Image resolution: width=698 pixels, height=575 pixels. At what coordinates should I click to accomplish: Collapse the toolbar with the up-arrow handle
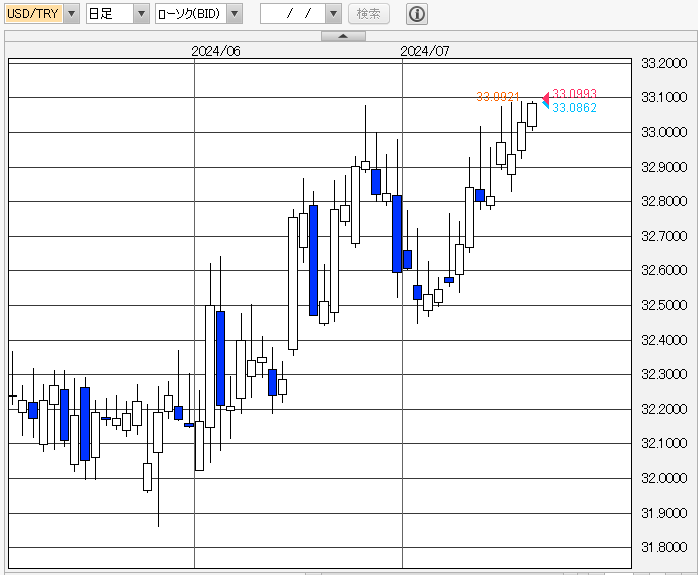[x=343, y=36]
